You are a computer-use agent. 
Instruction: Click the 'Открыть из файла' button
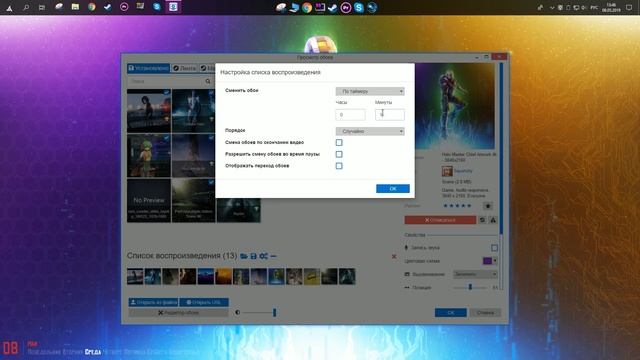(x=153, y=302)
